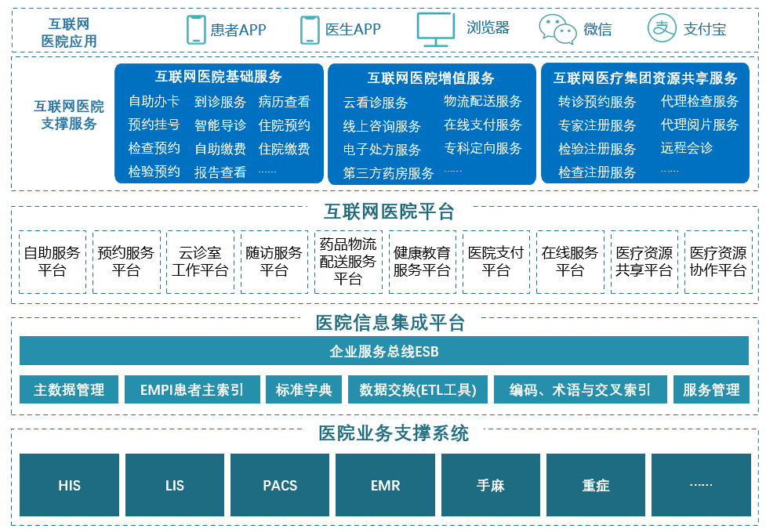Select 在线支付服务 item
The height and width of the screenshot is (532, 766).
pyautogui.click(x=483, y=125)
